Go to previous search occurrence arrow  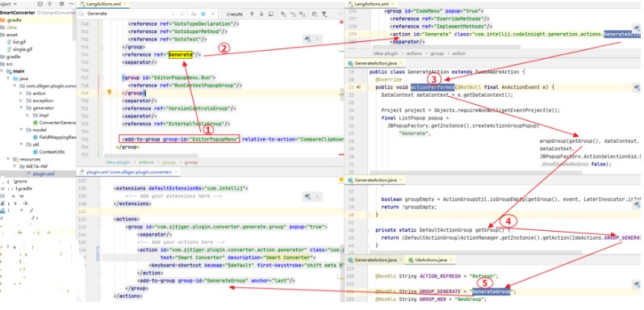251,14
